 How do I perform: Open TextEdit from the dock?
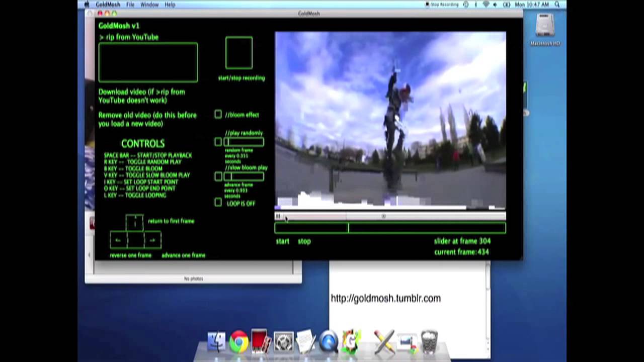click(x=306, y=341)
